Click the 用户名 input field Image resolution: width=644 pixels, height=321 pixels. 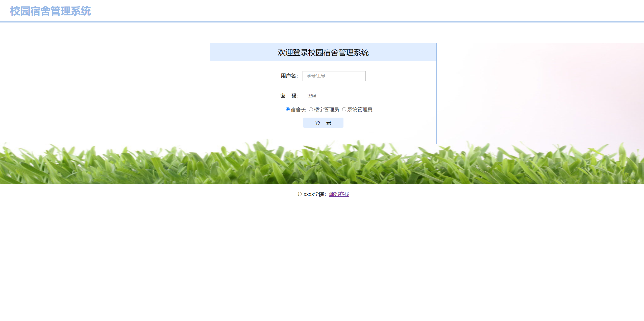tap(334, 76)
